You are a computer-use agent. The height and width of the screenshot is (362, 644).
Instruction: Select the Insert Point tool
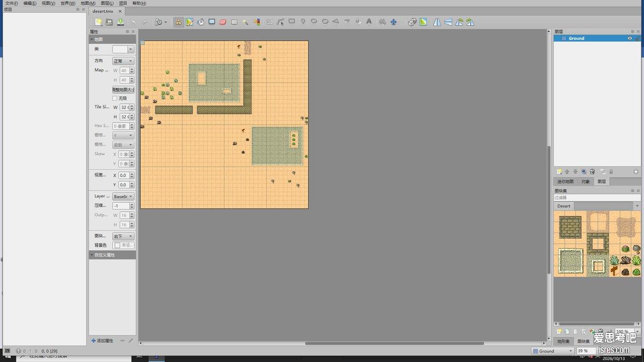(303, 22)
